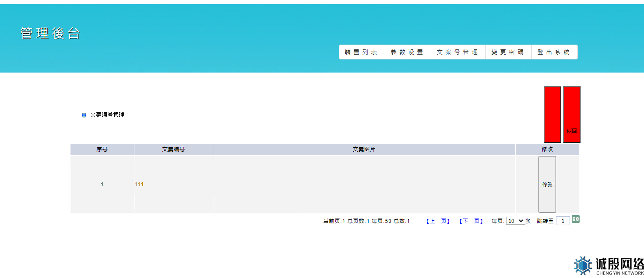Click the 修改 button for row 1
Image resolution: width=644 pixels, height=278 pixels.
(x=547, y=184)
